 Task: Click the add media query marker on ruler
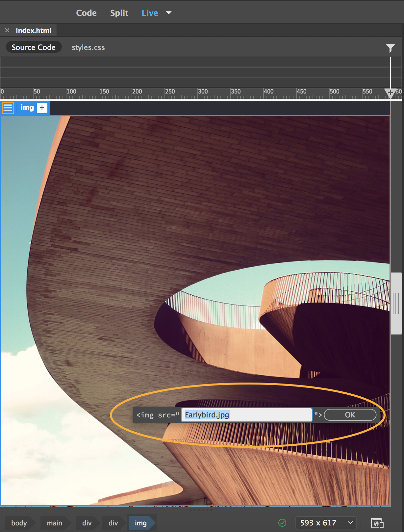point(390,93)
